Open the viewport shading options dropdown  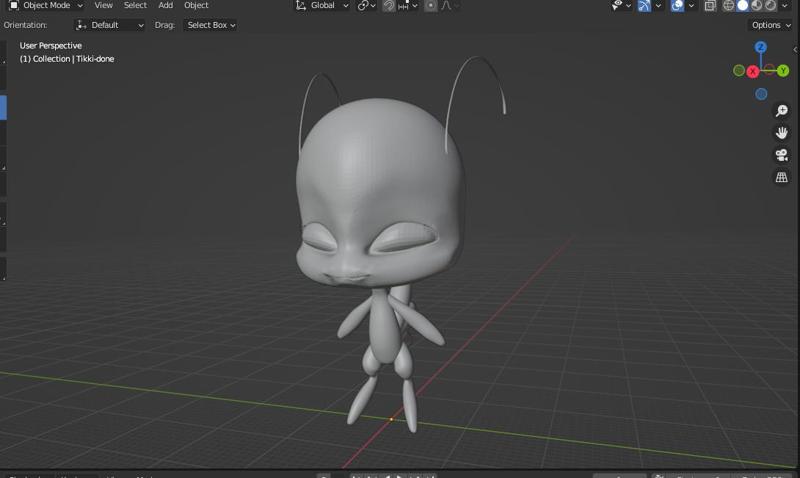click(785, 5)
